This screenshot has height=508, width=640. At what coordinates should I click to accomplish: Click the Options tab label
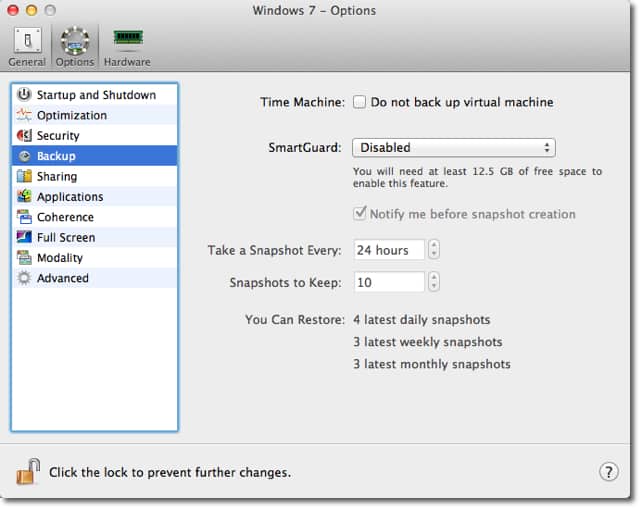tap(75, 62)
